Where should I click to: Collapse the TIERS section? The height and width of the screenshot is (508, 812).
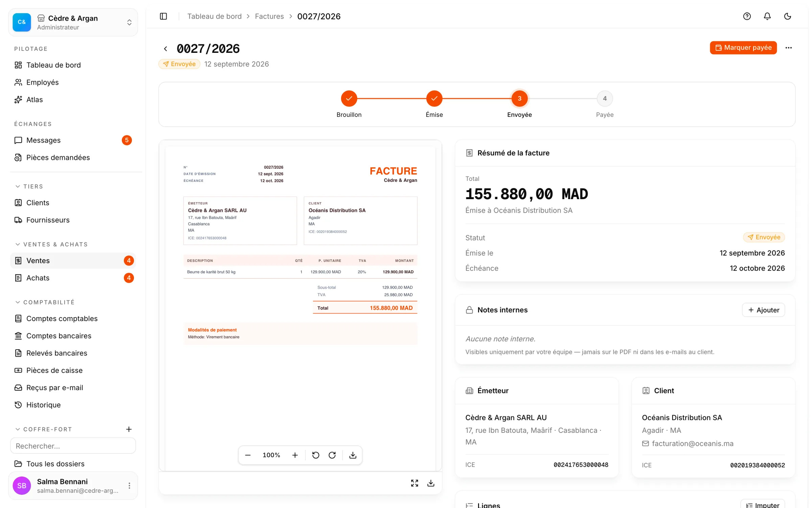(x=29, y=187)
